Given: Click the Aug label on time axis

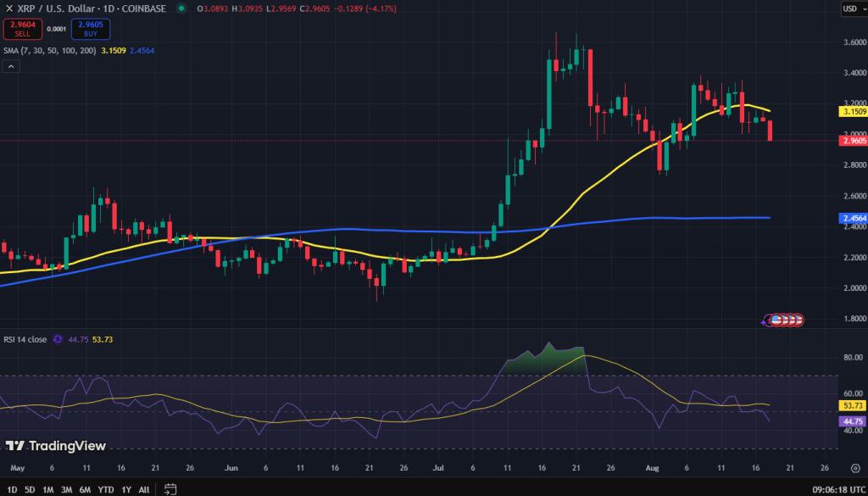Looking at the screenshot, I should click(654, 468).
